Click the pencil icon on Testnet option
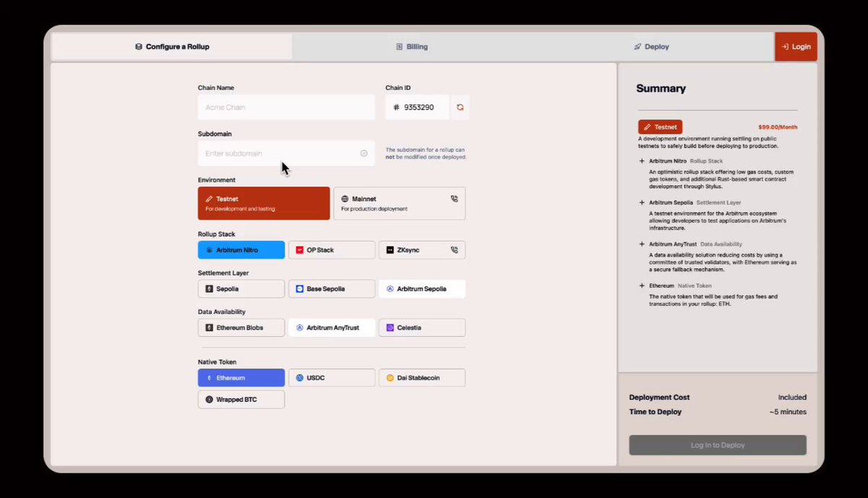868x498 pixels. pyautogui.click(x=209, y=199)
